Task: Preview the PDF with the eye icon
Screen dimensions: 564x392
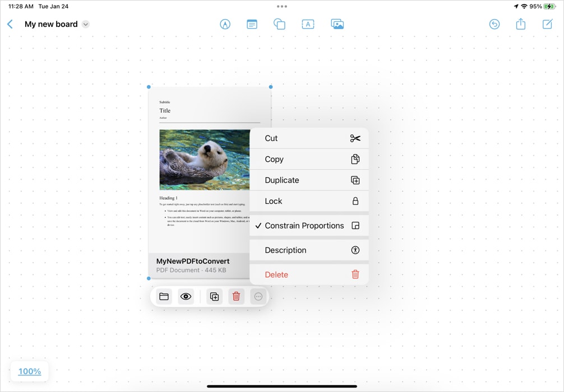Action: coord(186,296)
